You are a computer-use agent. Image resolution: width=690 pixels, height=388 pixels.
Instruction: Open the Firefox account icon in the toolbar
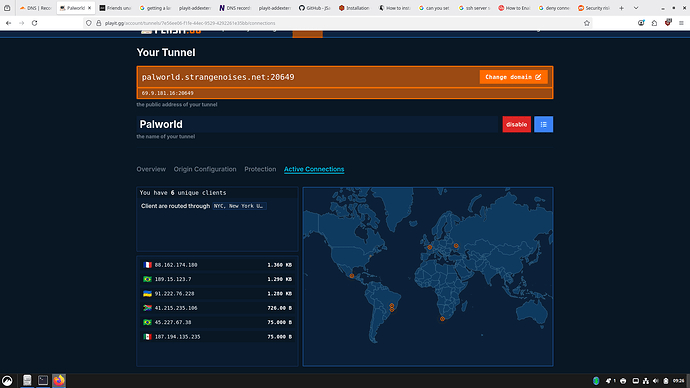[641, 23]
